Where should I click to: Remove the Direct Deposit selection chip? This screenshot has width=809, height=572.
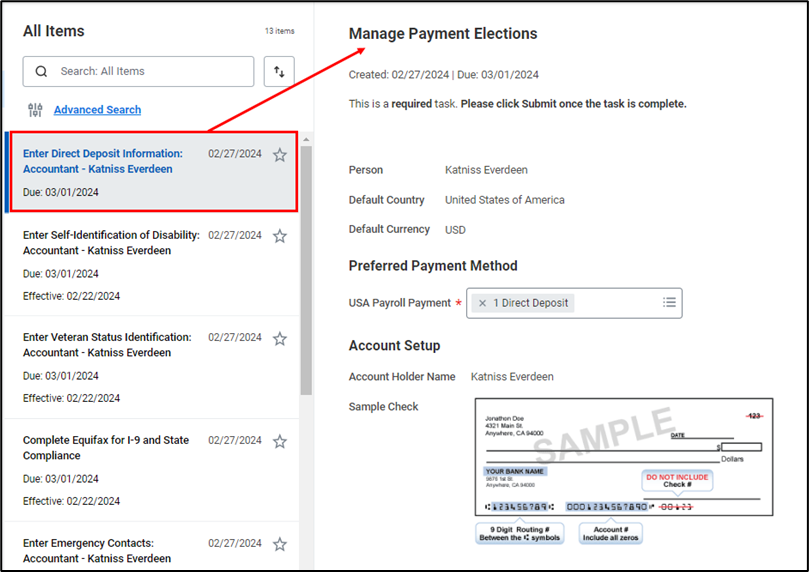(x=483, y=303)
